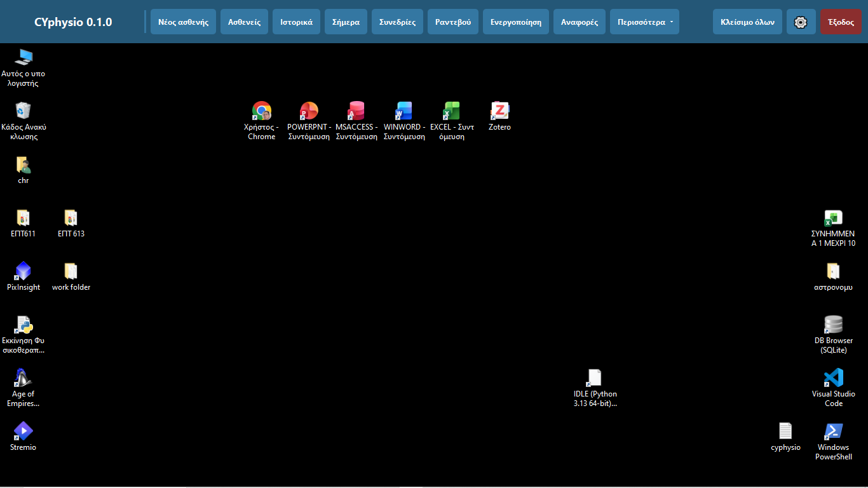Screen dimensions: 868x488
Task: Select the αστρονομυ folder
Action: (x=834, y=271)
